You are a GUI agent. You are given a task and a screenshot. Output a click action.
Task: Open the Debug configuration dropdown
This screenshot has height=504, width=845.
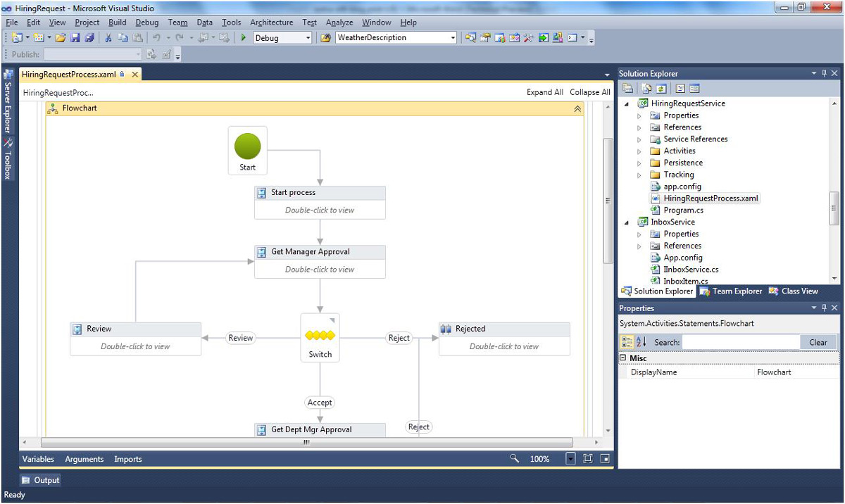[x=308, y=38]
